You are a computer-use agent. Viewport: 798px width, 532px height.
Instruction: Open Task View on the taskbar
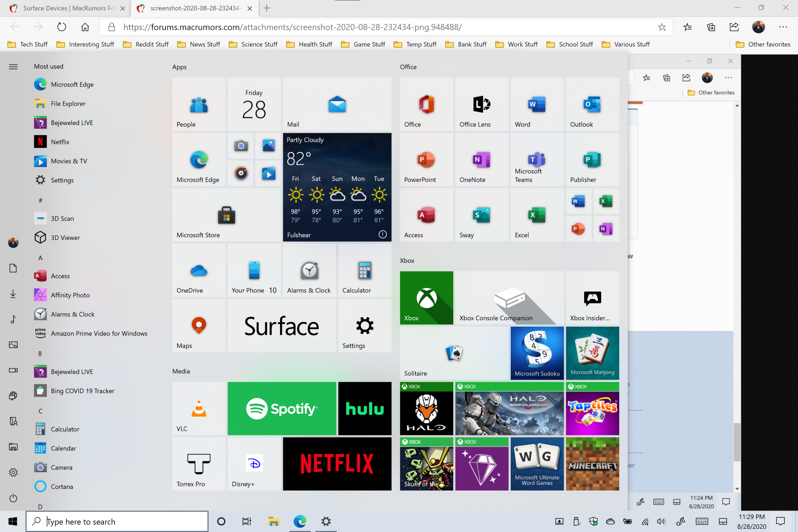247,521
